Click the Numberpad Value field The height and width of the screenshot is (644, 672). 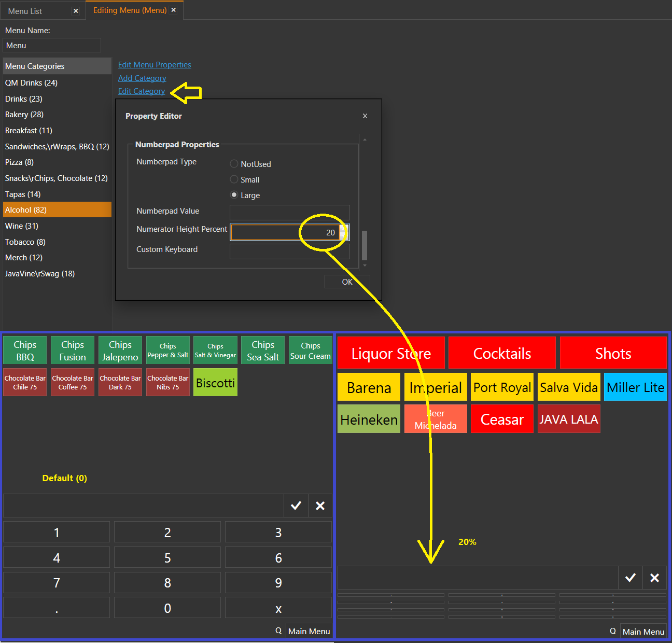290,212
